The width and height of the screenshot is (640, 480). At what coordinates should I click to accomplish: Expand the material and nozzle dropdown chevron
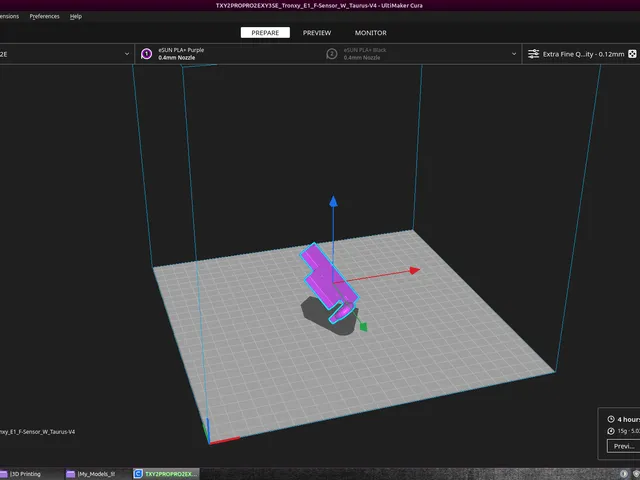coord(514,54)
